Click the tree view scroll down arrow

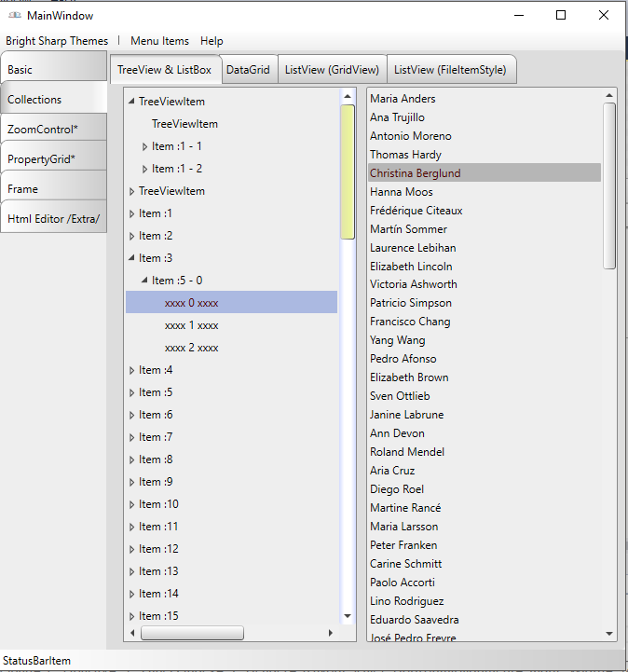pos(347,616)
